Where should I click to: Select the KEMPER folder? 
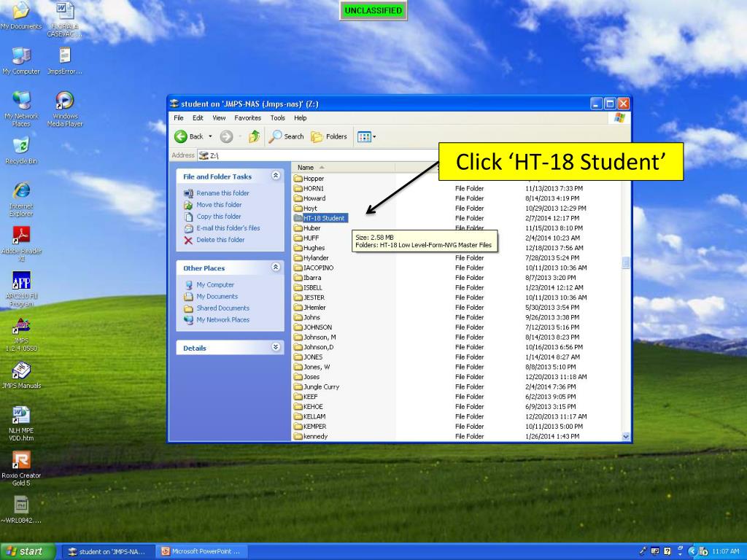click(309, 426)
